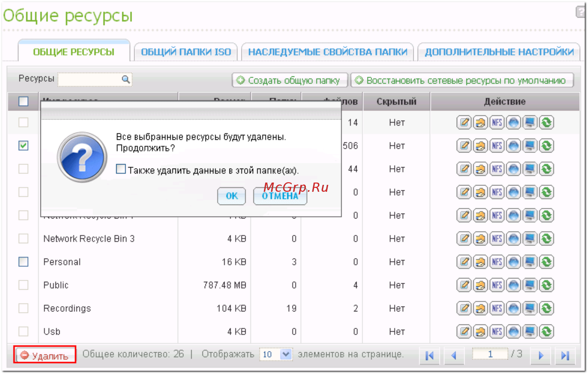Jump to the last page button
The height and width of the screenshot is (374, 588).
click(565, 356)
